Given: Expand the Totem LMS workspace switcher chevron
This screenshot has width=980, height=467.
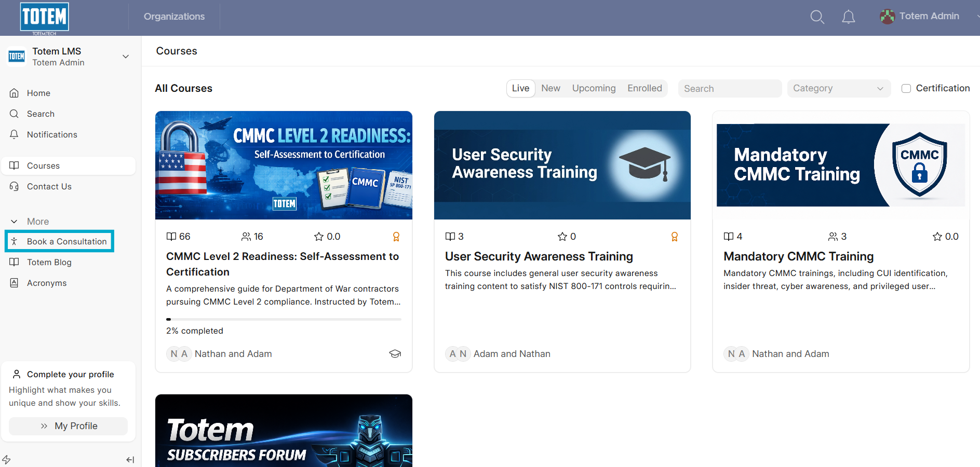Looking at the screenshot, I should coord(126,57).
